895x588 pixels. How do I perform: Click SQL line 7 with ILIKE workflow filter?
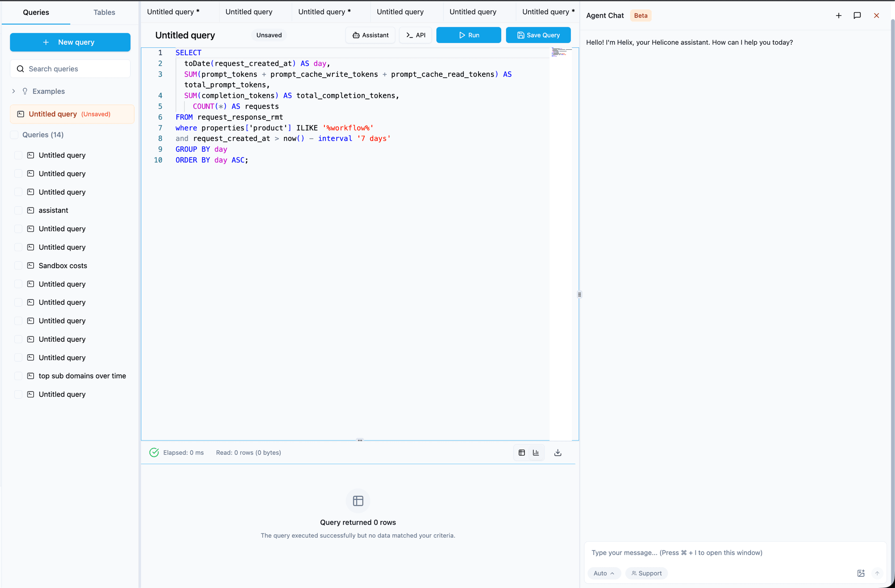[274, 128]
